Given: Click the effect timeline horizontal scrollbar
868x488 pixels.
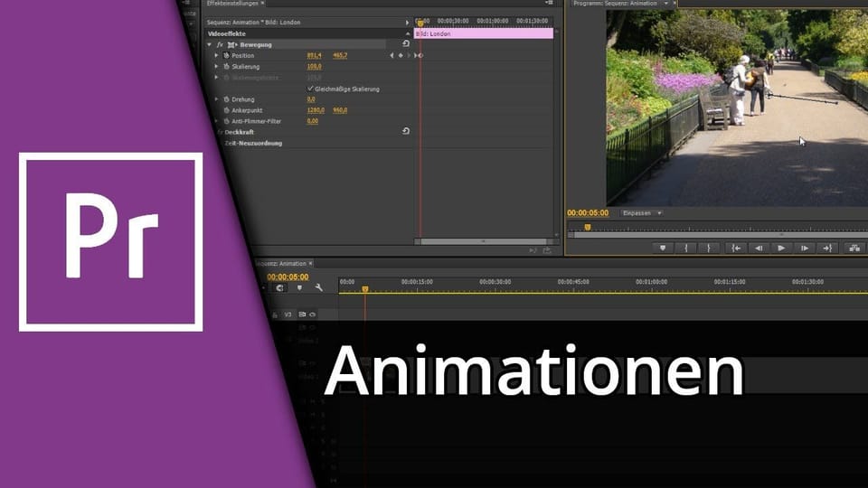Looking at the screenshot, I should click(x=484, y=241).
